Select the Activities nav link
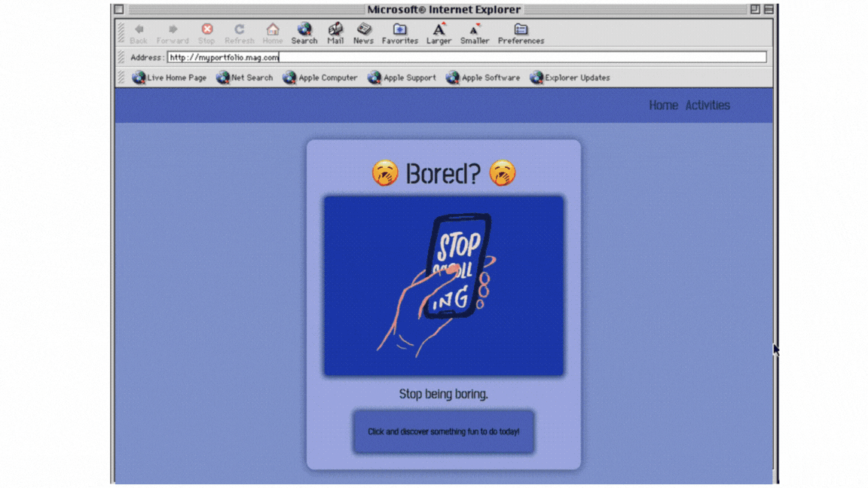Image resolution: width=868 pixels, height=488 pixels. click(x=708, y=105)
